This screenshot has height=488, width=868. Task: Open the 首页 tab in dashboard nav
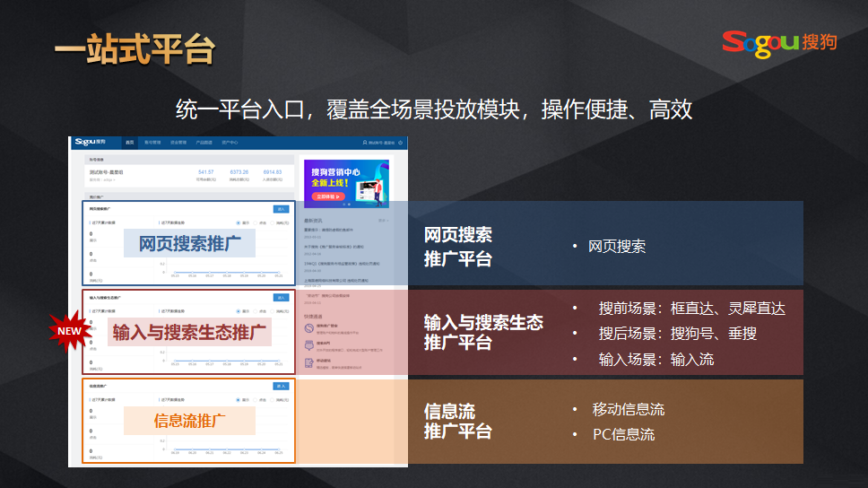[x=129, y=143]
